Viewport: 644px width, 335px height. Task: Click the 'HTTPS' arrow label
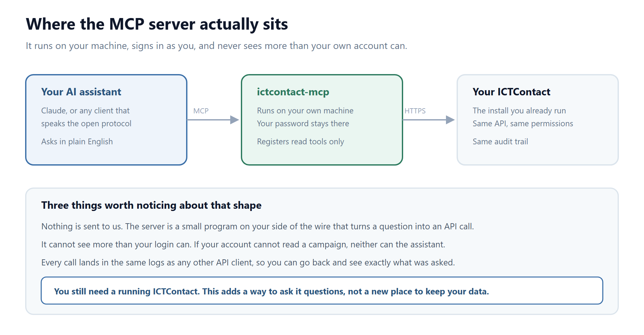[415, 111]
